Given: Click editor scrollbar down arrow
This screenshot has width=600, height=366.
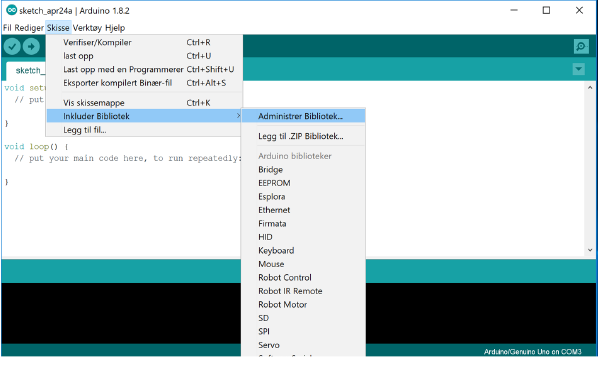Looking at the screenshot, I should coord(590,250).
